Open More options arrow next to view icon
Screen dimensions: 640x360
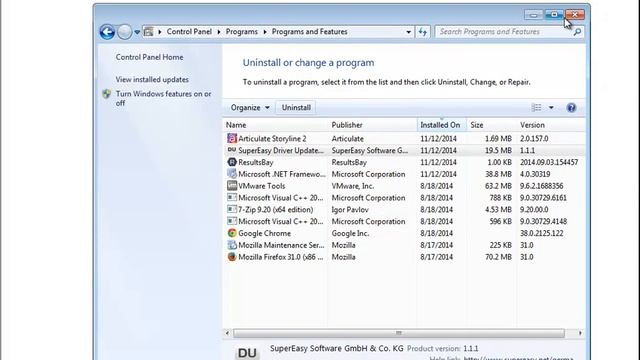[x=551, y=108]
